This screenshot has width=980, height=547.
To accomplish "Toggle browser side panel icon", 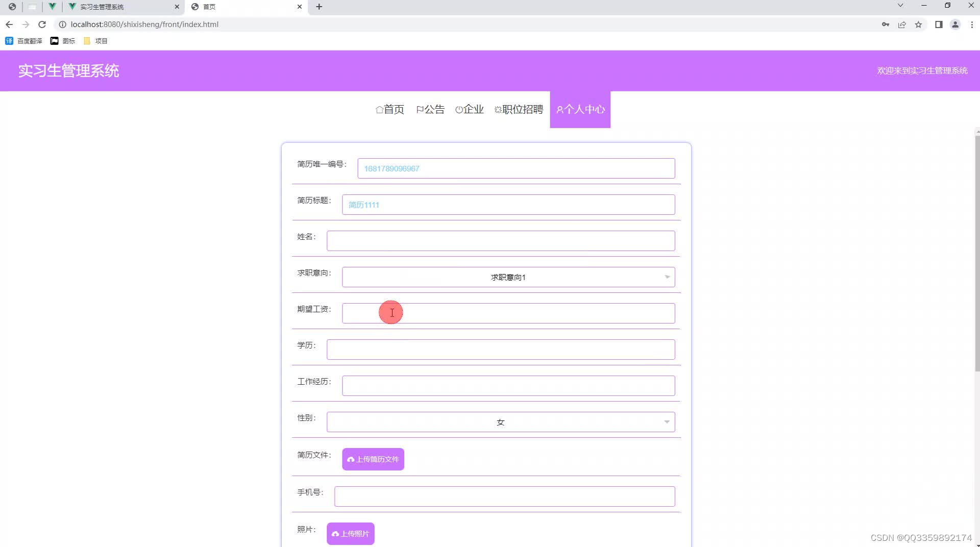I will (x=939, y=24).
